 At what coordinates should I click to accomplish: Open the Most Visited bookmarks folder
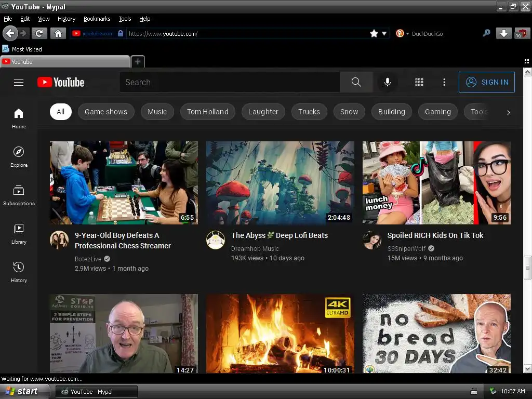22,49
